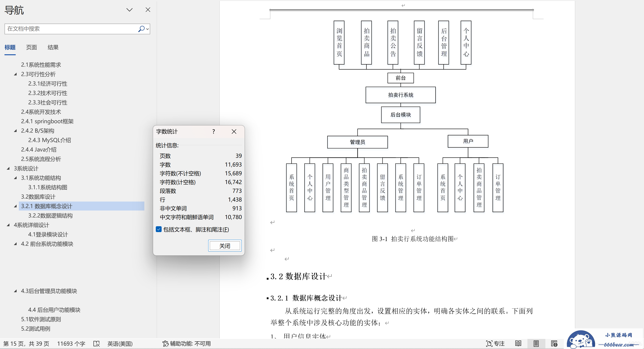Select the 标题 tab
Image resolution: width=644 pixels, height=349 pixels.
click(x=10, y=47)
